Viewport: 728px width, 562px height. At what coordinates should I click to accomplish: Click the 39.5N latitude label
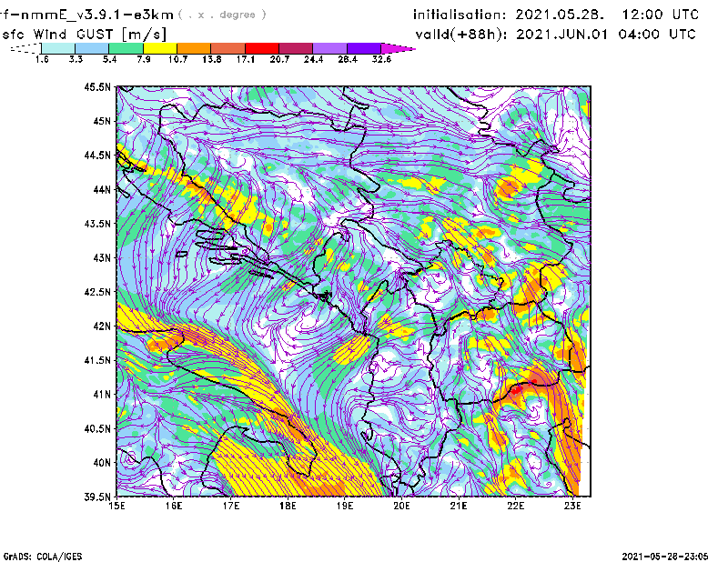tap(97, 497)
